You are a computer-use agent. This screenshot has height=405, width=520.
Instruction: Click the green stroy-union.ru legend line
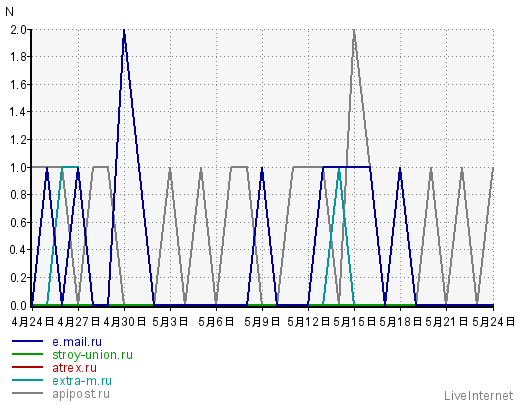pyautogui.click(x=28, y=354)
